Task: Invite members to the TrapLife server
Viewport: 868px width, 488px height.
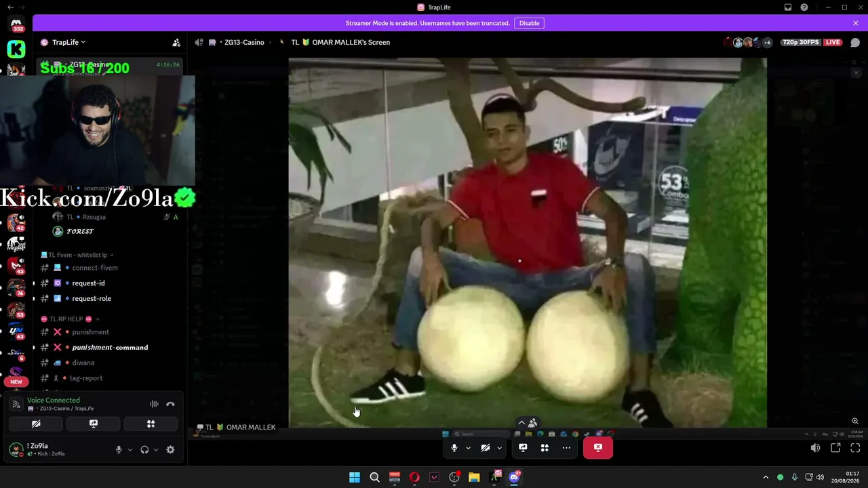Action: click(x=176, y=42)
